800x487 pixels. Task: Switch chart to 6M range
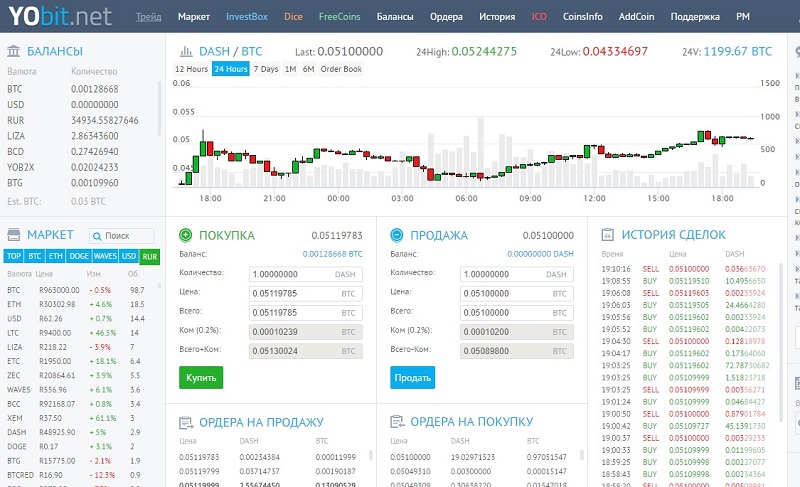308,69
